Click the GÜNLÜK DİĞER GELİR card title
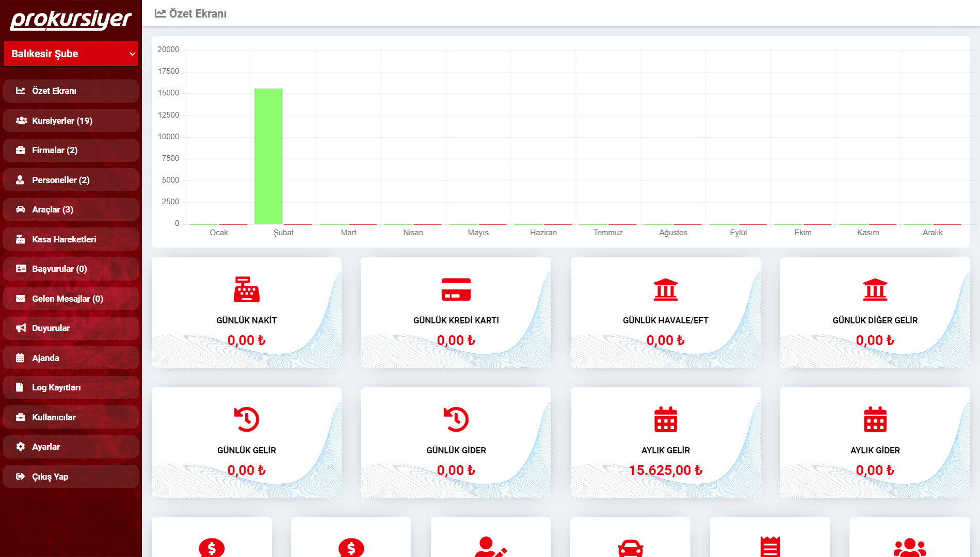The image size is (980, 557). pos(875,320)
